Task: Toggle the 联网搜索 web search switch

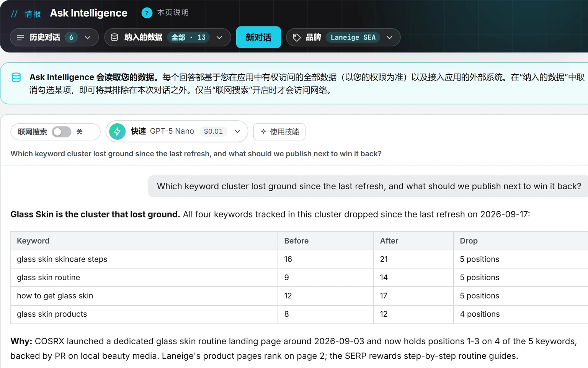Action: pos(62,132)
